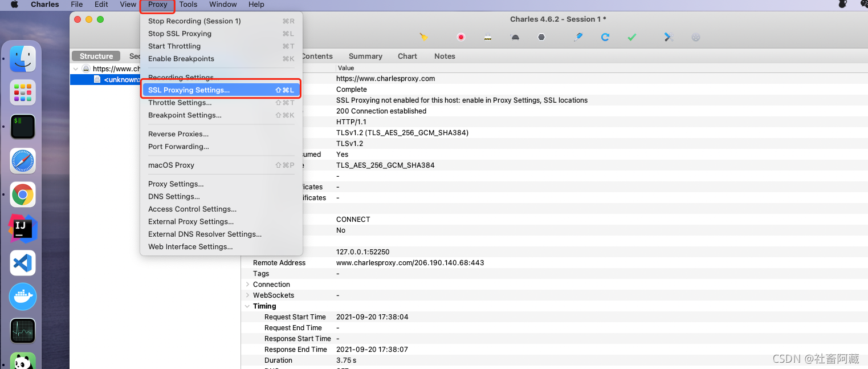Click the red Record toolbar button
The image size is (868, 369).
tap(461, 37)
